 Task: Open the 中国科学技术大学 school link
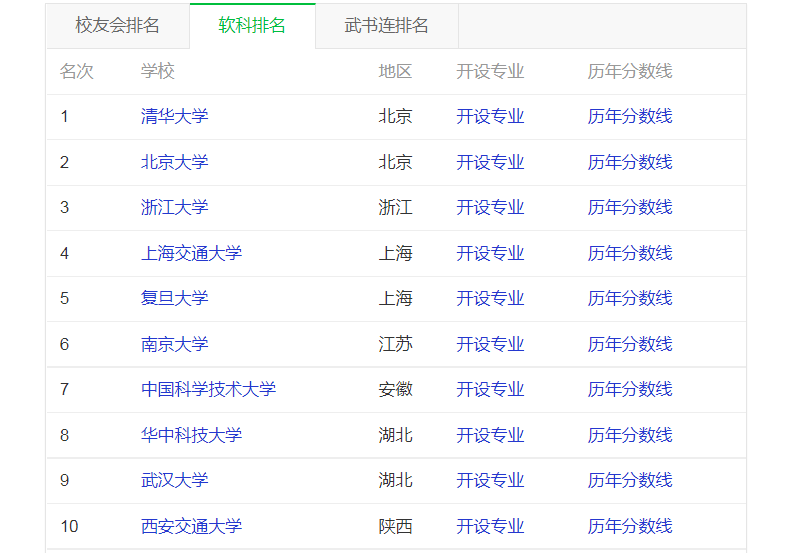click(x=209, y=389)
